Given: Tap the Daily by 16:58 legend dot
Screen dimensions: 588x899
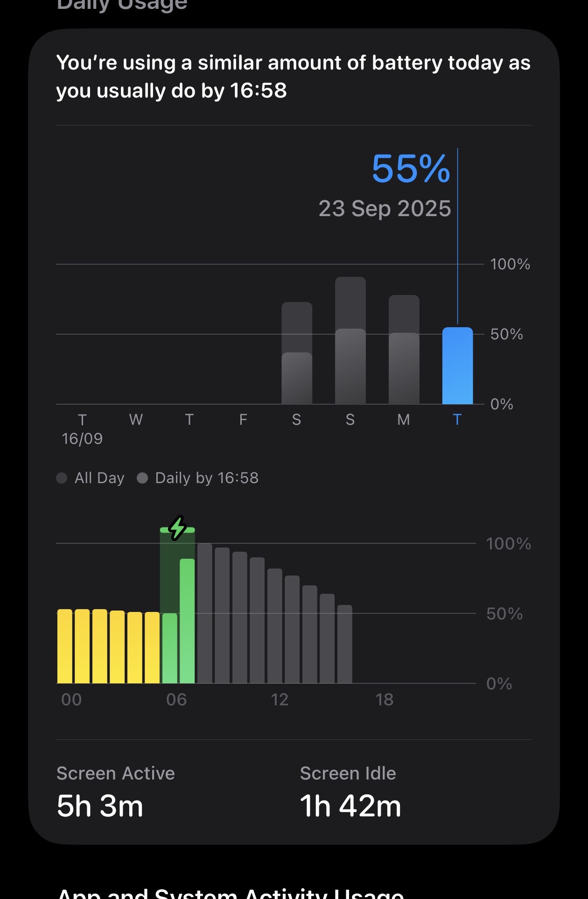Looking at the screenshot, I should pyautogui.click(x=142, y=478).
